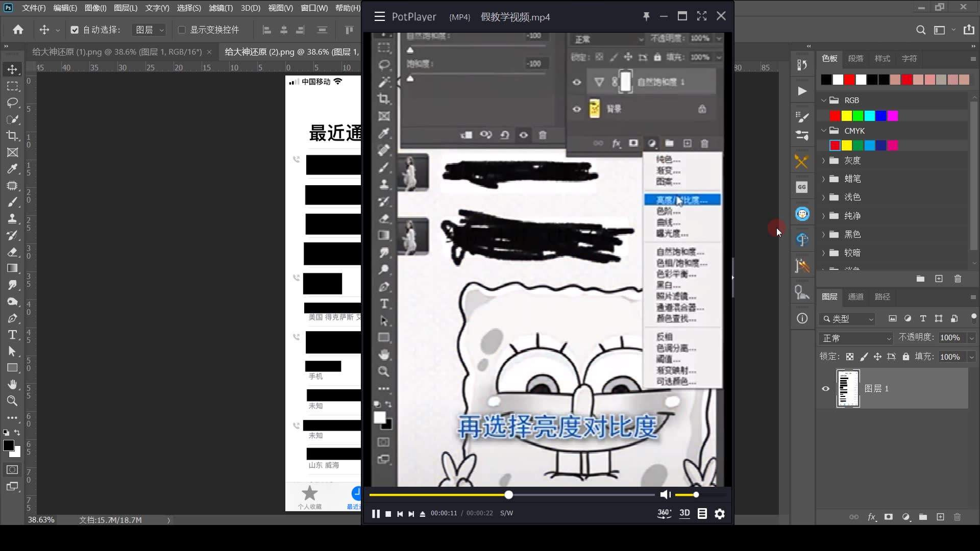The image size is (980, 551).
Task: Select the Brush tool in Photoshop
Action: 12,202
